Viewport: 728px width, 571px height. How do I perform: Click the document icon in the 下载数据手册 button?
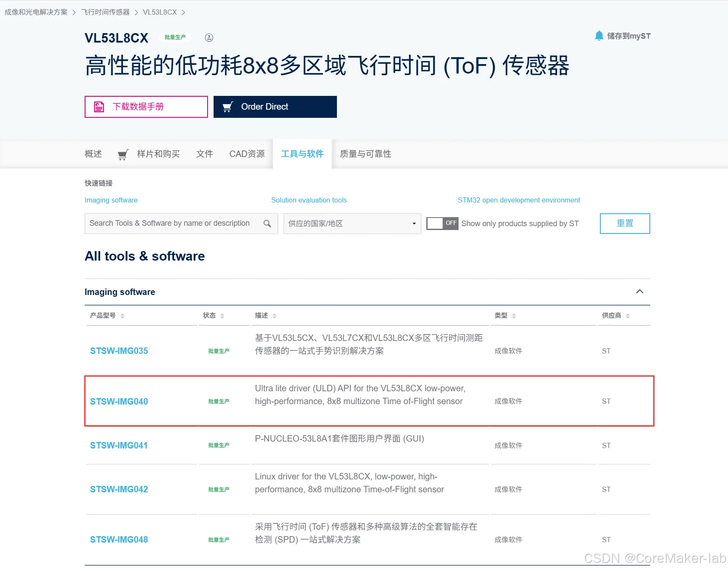tap(99, 107)
